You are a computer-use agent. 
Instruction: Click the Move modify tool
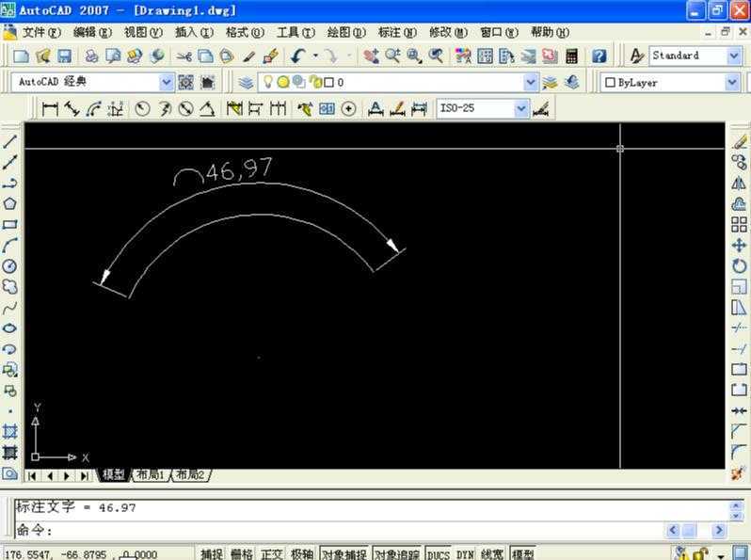pyautogui.click(x=739, y=246)
